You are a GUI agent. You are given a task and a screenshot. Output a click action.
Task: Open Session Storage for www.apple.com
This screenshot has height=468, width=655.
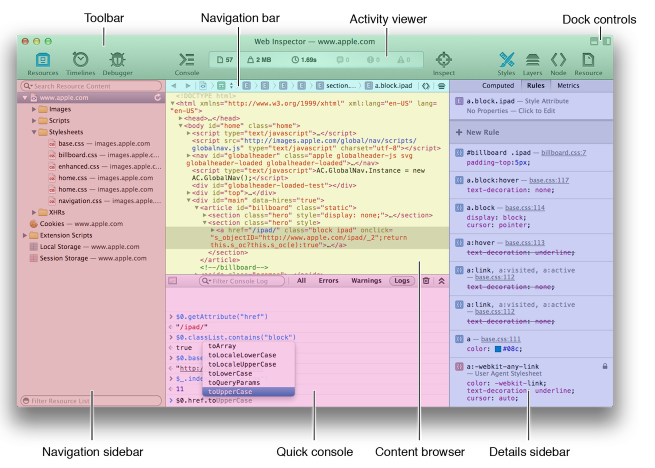pos(88,258)
